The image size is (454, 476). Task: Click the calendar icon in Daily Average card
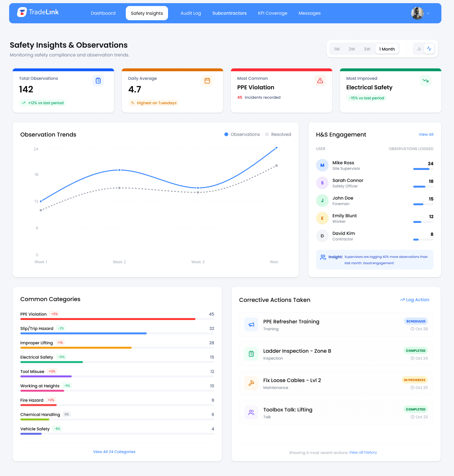coord(207,81)
